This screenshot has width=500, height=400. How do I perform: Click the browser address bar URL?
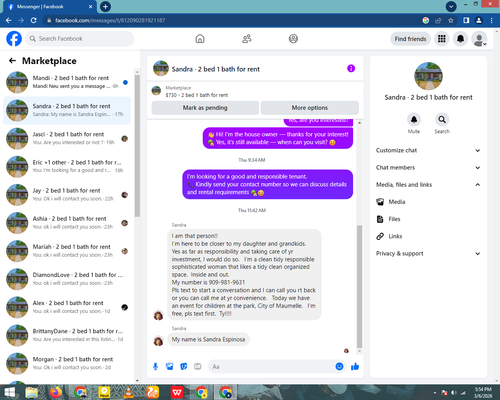(x=110, y=20)
